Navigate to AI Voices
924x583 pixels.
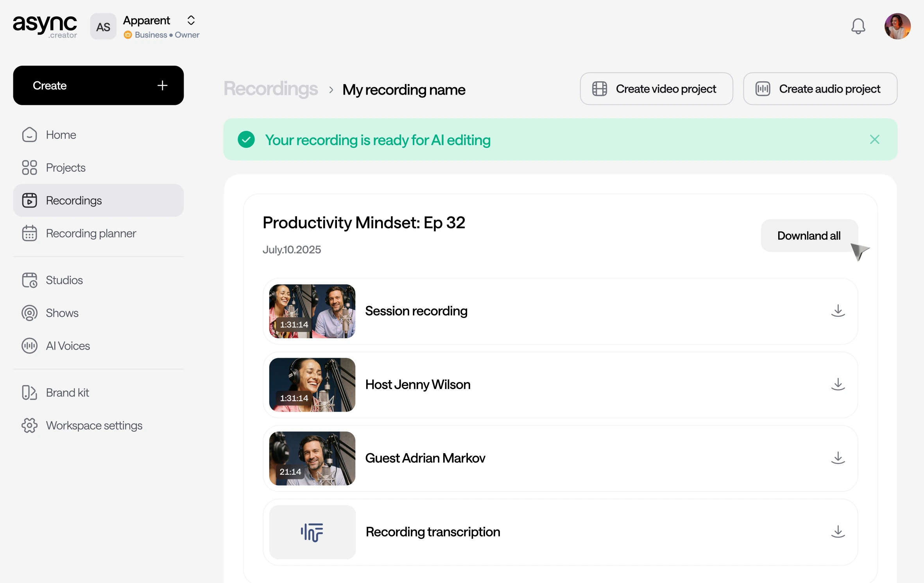[x=68, y=346]
